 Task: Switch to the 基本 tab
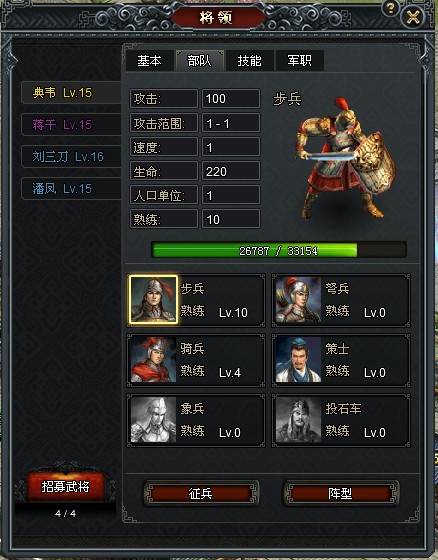click(x=149, y=61)
